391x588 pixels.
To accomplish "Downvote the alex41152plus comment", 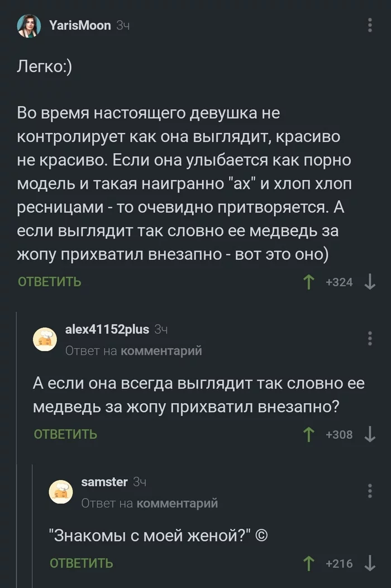I will click(370, 434).
